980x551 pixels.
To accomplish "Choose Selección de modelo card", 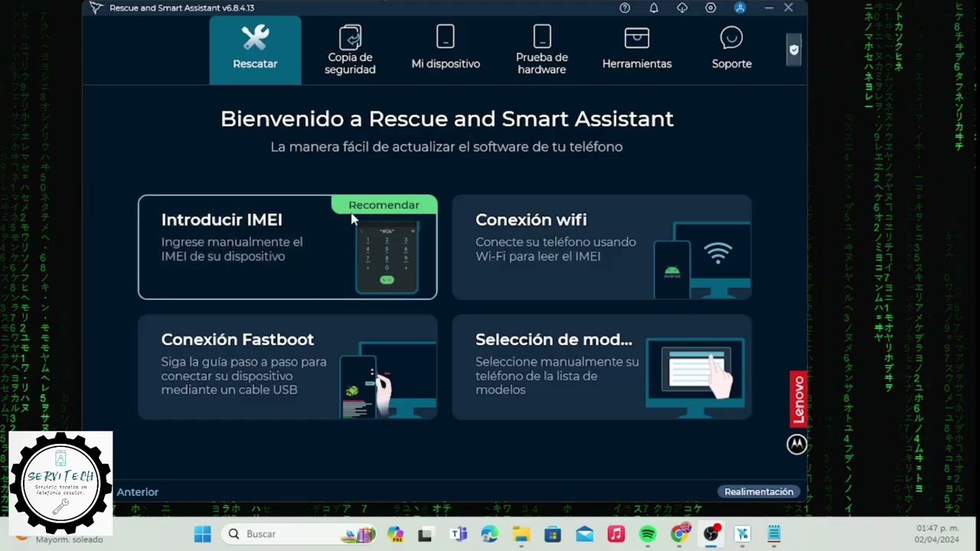I will pyautogui.click(x=602, y=367).
